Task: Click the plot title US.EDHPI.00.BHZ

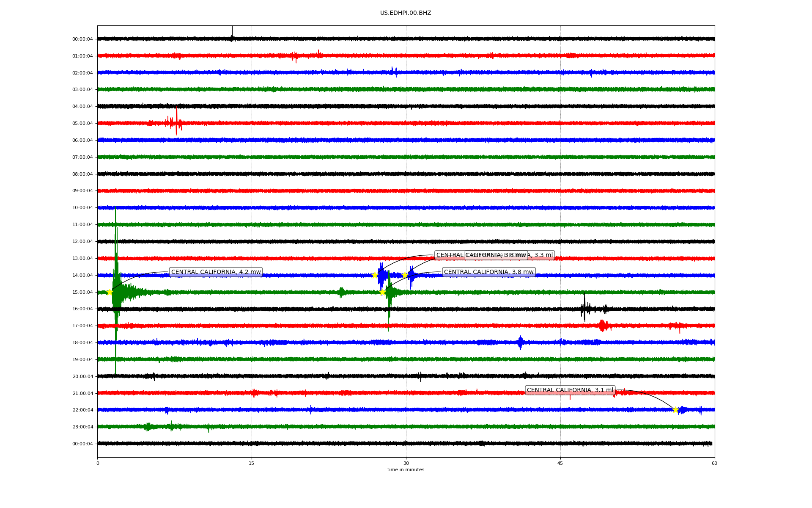Action: pos(406,13)
